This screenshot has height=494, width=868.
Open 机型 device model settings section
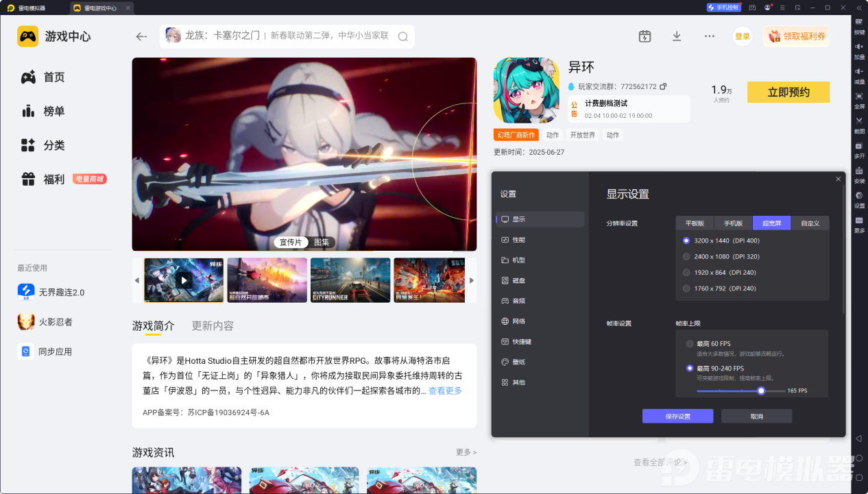tap(540, 260)
